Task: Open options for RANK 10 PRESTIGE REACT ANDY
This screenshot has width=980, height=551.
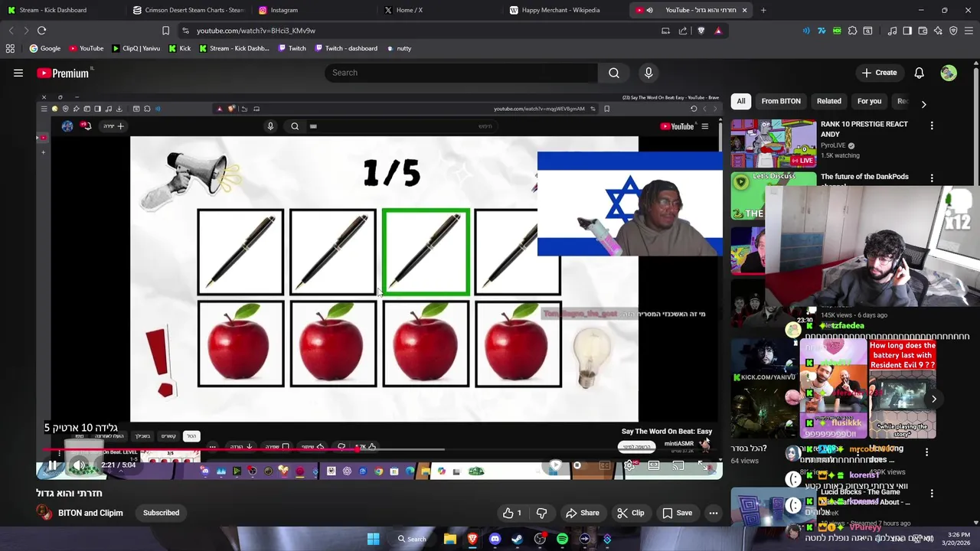Action: pyautogui.click(x=932, y=126)
